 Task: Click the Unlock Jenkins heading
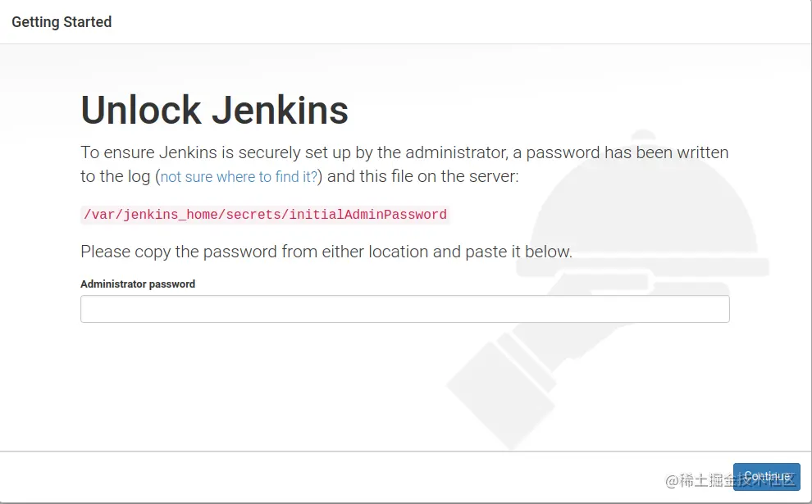(214, 111)
